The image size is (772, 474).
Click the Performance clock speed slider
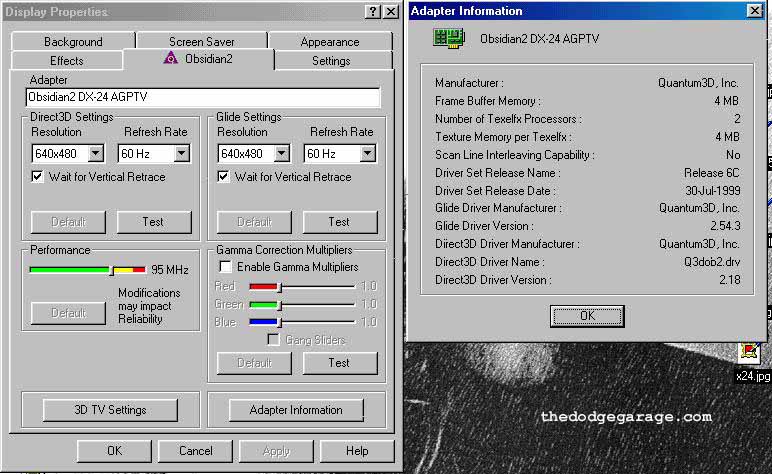point(88,270)
